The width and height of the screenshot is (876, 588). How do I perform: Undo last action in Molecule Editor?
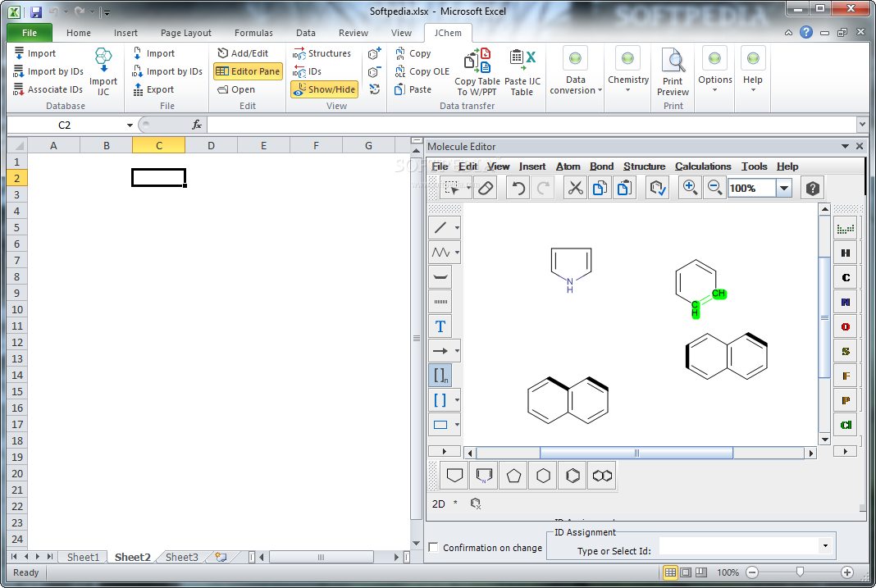pyautogui.click(x=518, y=188)
